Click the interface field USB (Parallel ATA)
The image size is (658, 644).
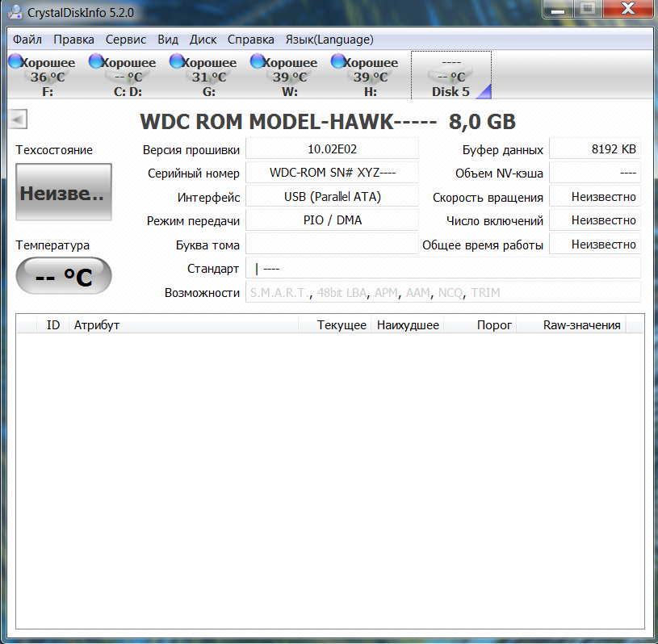click(x=332, y=196)
